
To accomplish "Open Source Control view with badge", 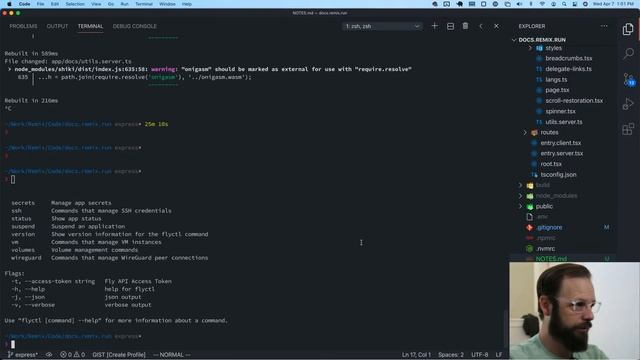I will (x=629, y=79).
